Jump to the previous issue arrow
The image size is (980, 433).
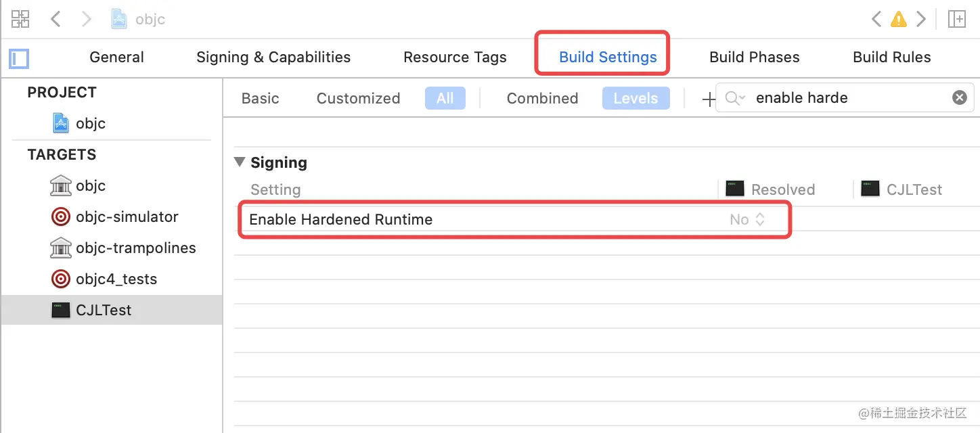[x=876, y=19]
